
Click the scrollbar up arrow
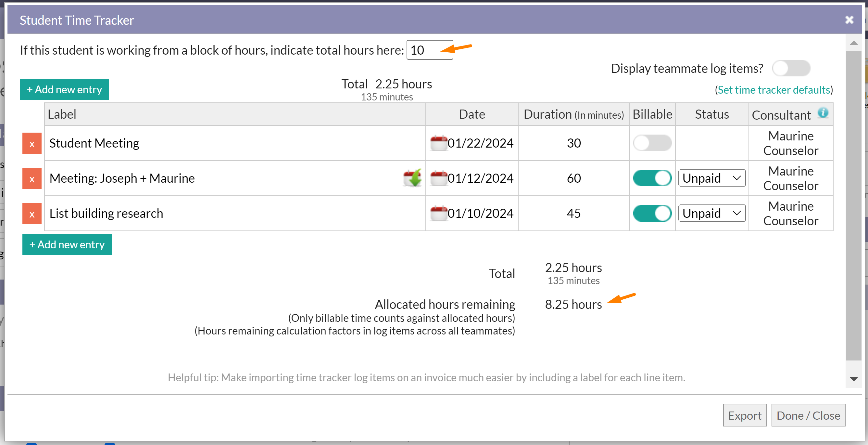[853, 43]
